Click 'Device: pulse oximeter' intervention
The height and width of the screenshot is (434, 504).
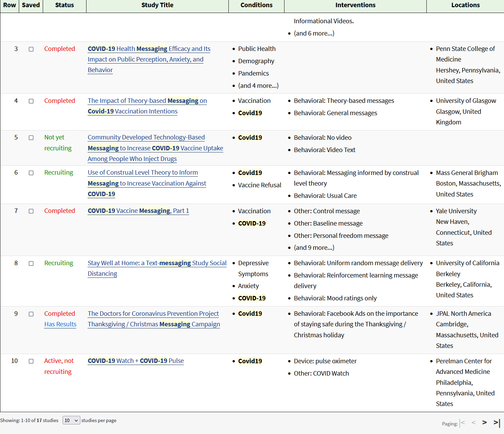tap(325, 361)
